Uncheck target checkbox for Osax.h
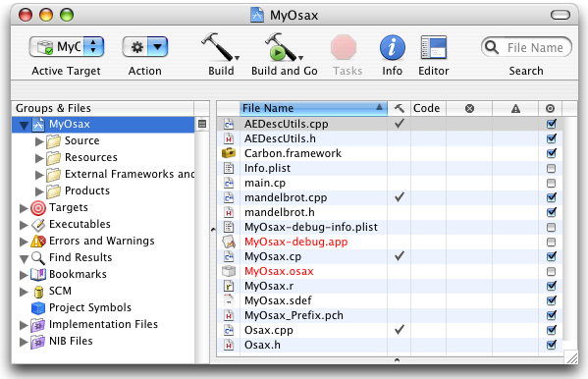Image resolution: width=588 pixels, height=379 pixels. (x=551, y=345)
